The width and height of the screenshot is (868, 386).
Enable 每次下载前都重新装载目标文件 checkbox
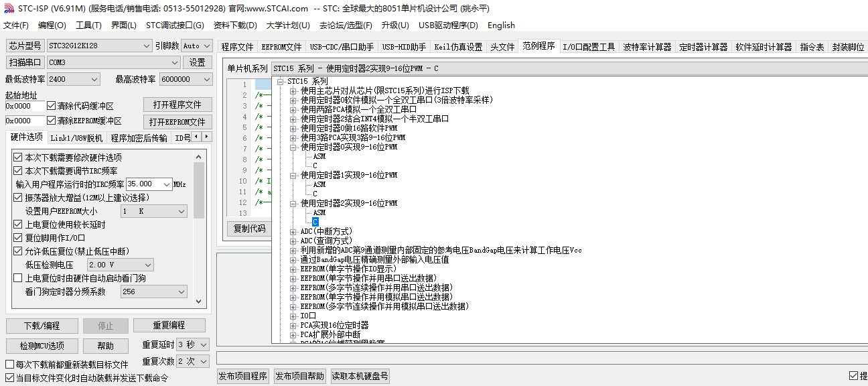click(9, 365)
